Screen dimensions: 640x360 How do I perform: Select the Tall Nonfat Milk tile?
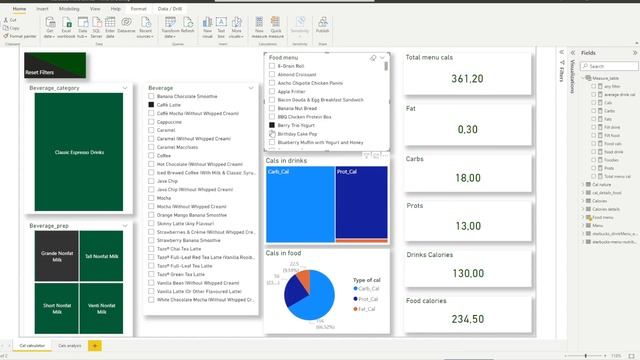[101, 256]
